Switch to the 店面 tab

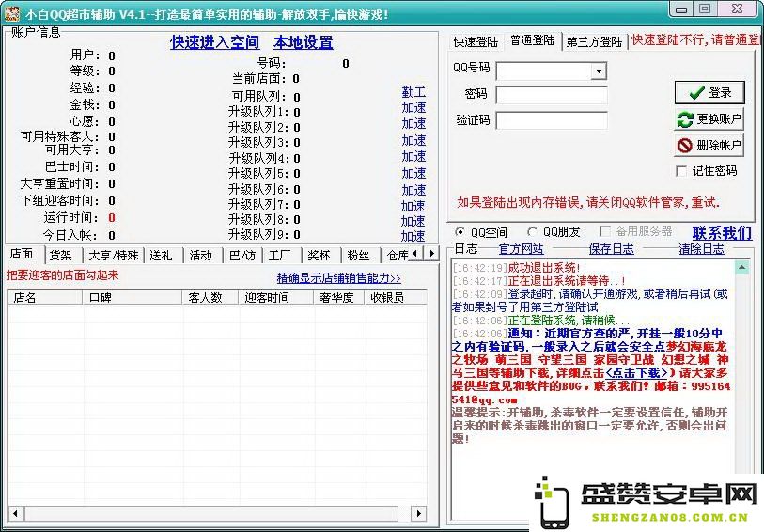(23, 254)
